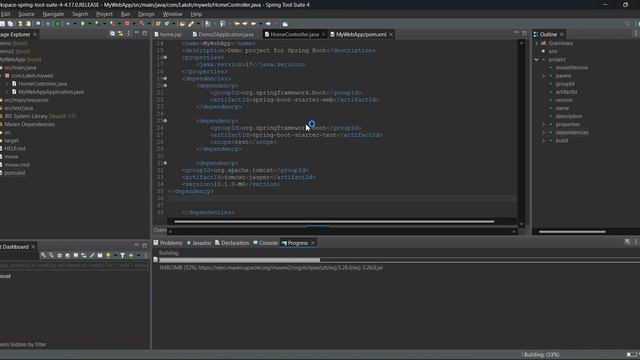The image size is (640, 360).
Task: Expand build node in Outline
Action: click(x=543, y=141)
